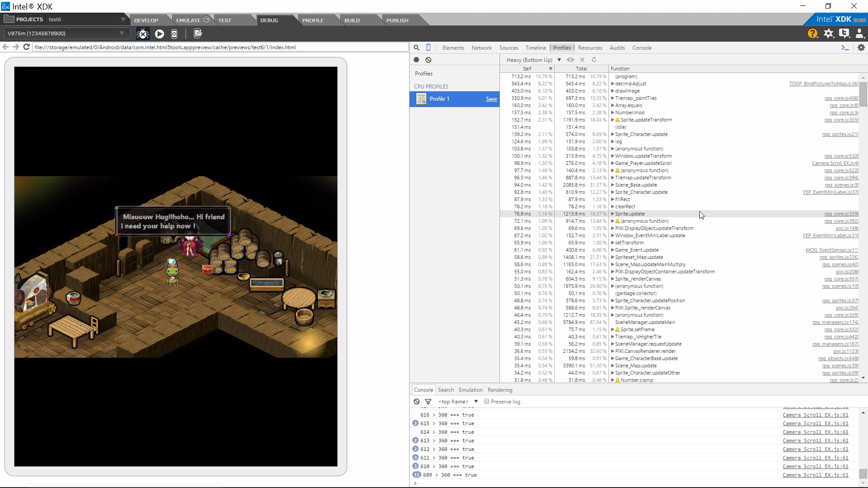Click the Save link for Profile 1
Viewport: 868px width, 488px height.
pyautogui.click(x=491, y=99)
